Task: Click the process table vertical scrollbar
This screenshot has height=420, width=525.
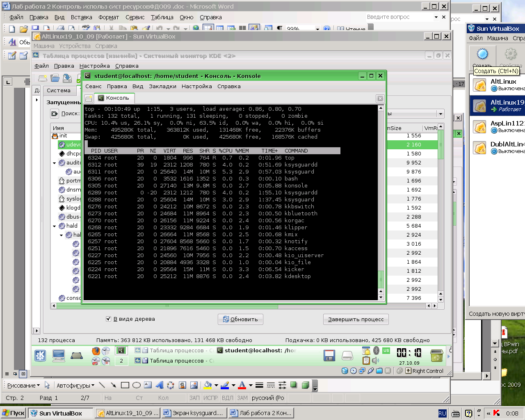Action: click(x=441, y=213)
